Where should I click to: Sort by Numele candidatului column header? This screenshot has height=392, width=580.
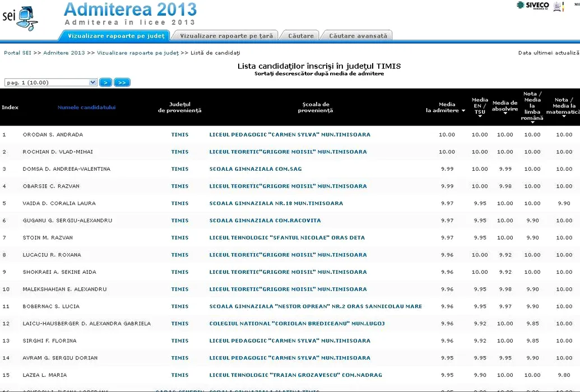click(x=86, y=108)
